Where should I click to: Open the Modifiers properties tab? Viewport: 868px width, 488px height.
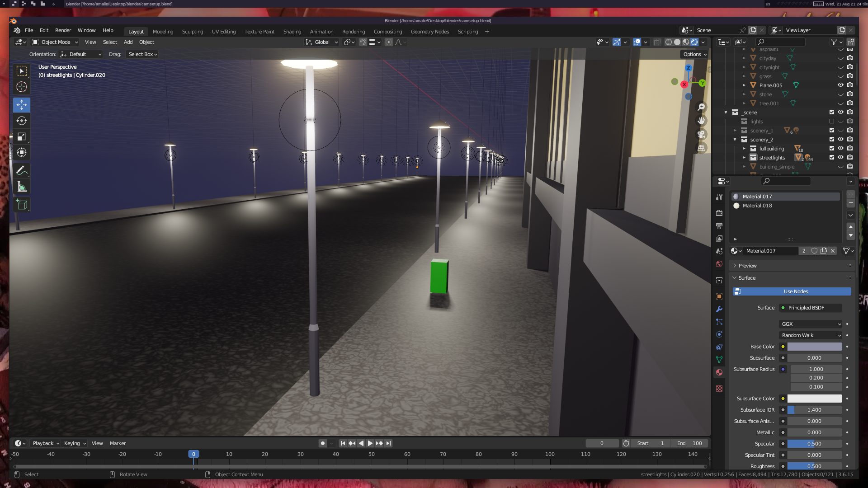719,309
